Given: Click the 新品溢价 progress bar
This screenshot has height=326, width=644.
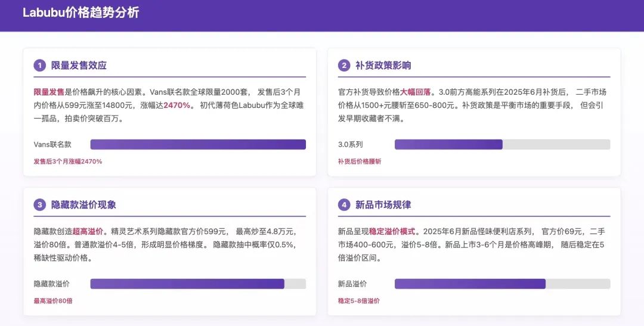Looking at the screenshot, I should [x=502, y=284].
